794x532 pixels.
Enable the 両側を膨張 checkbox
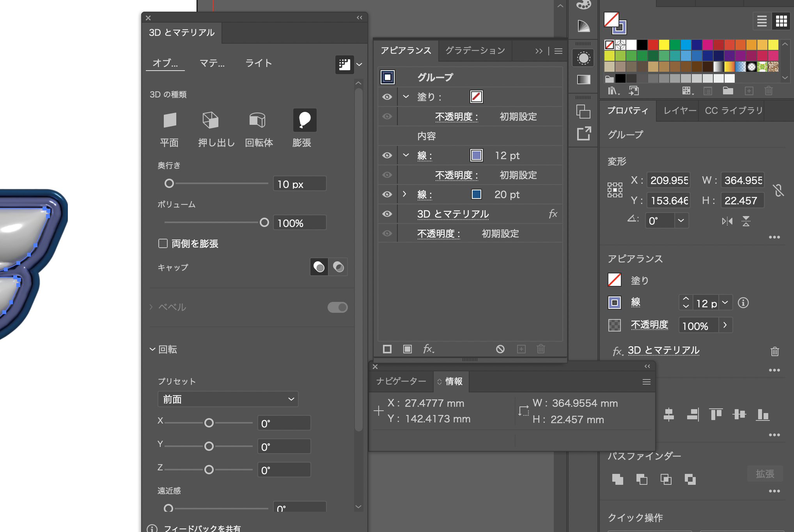click(163, 243)
